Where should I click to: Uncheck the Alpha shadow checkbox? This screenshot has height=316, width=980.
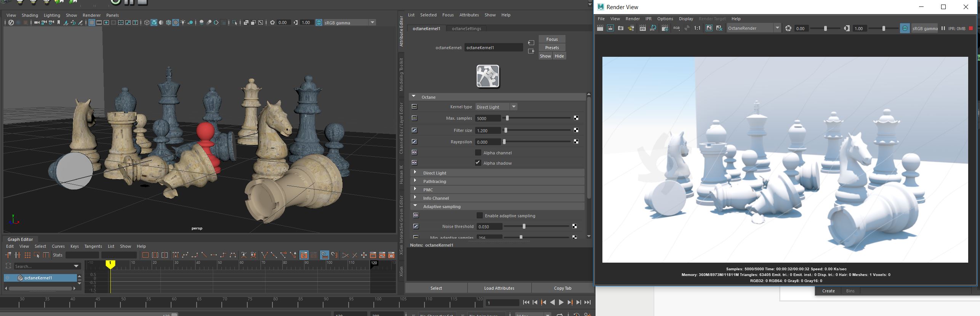pyautogui.click(x=478, y=163)
